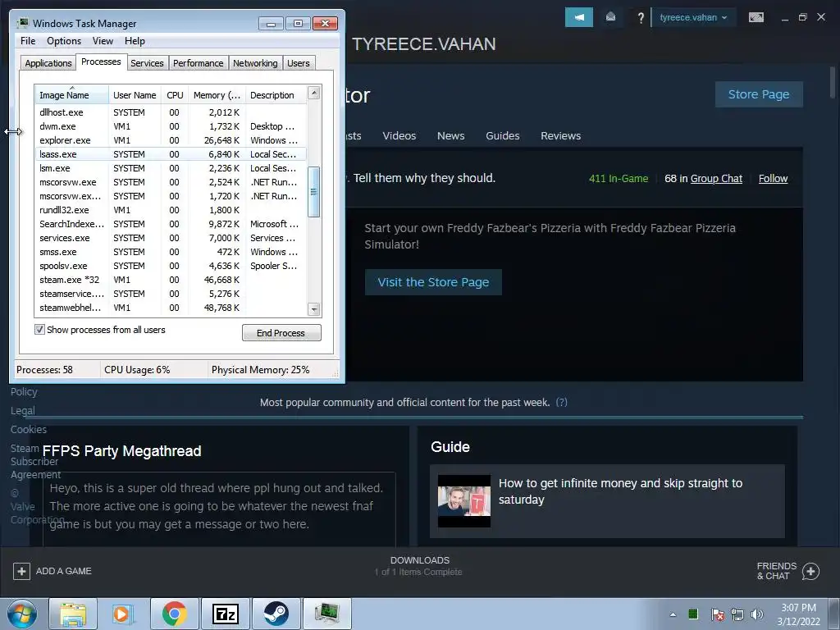Screen dimensions: 840x630
Task: Switch to the Users tab
Action: pyautogui.click(x=299, y=63)
